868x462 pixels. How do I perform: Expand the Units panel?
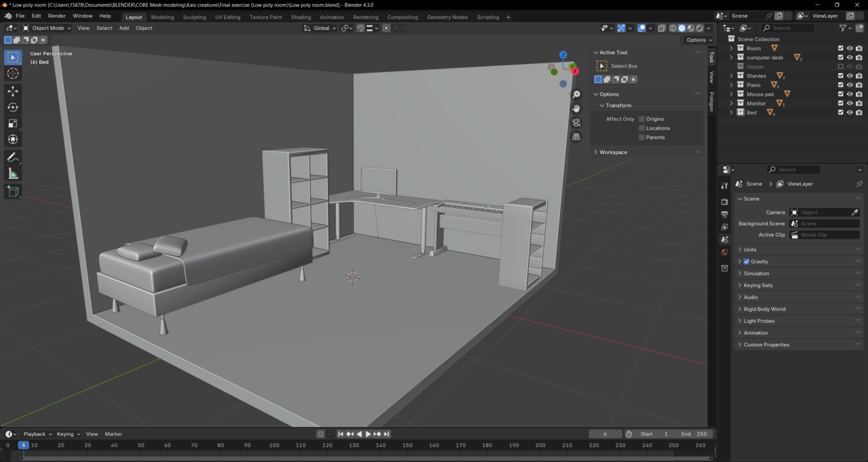(x=750, y=250)
